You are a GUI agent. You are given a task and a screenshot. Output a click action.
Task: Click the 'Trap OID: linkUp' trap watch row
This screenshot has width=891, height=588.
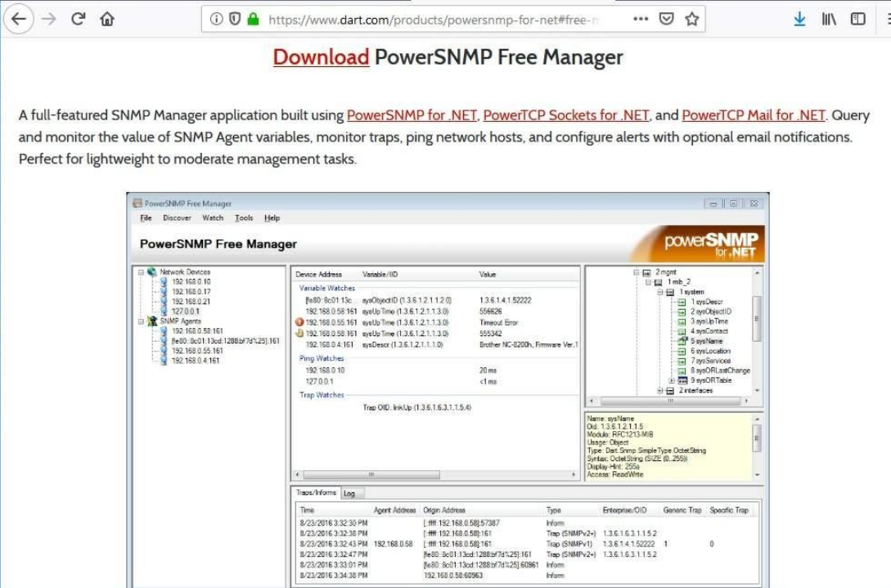416,407
